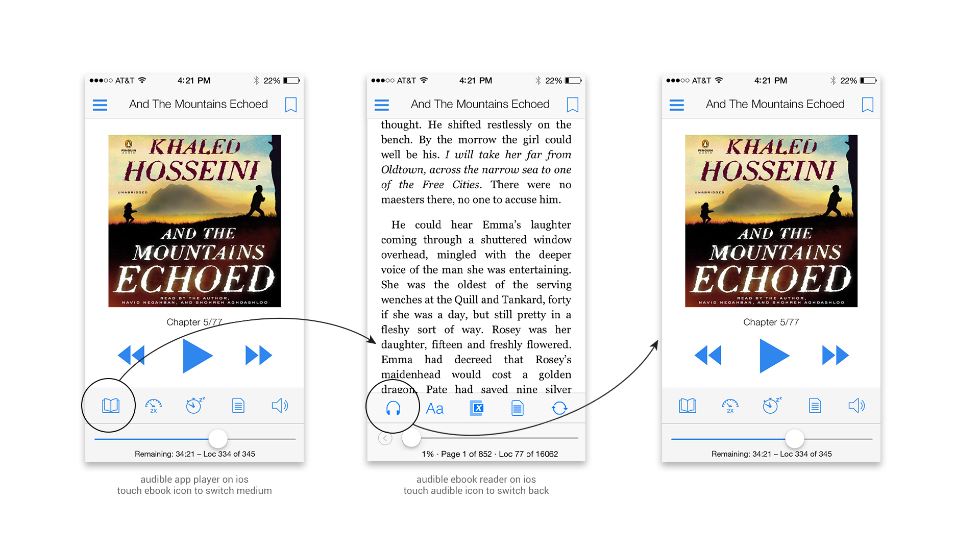Tap the ebook text paragraph starting 'He could hear'
Screen dimensions: 980x551
pos(476,307)
